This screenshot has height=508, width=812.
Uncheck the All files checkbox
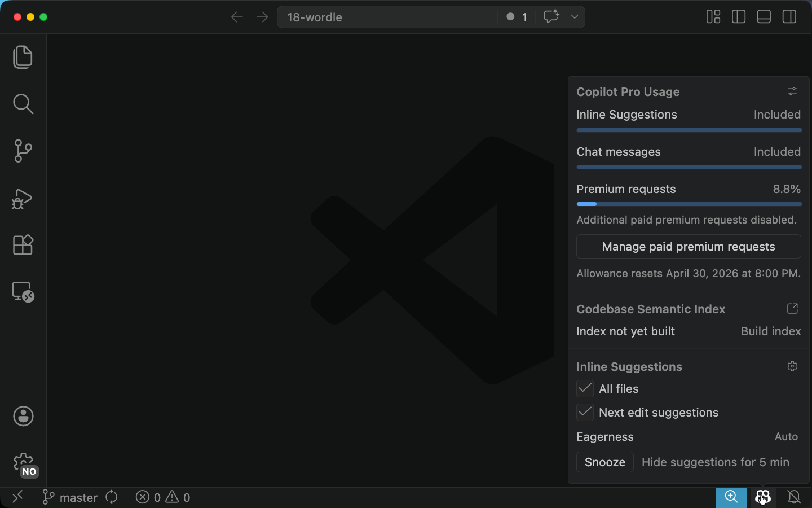[585, 389]
